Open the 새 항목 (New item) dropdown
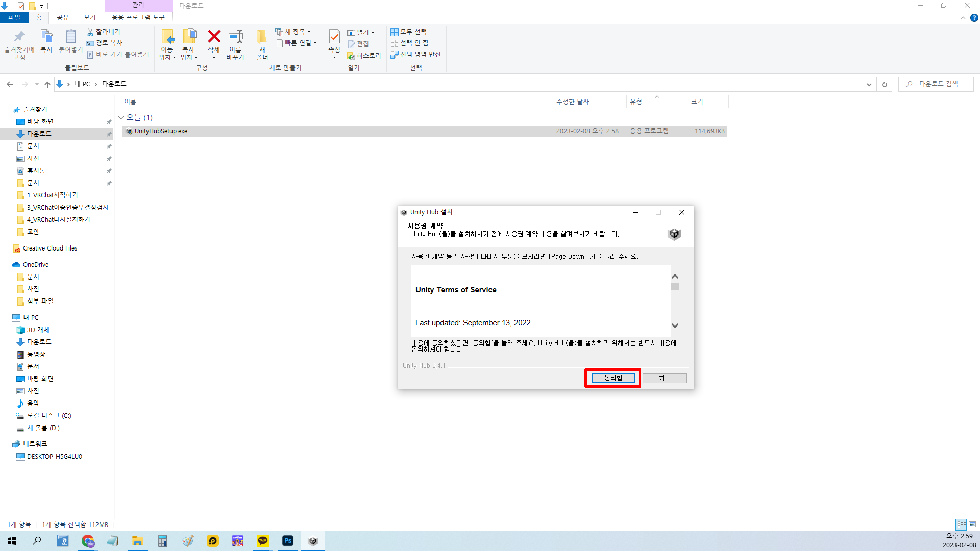 pyautogui.click(x=293, y=32)
